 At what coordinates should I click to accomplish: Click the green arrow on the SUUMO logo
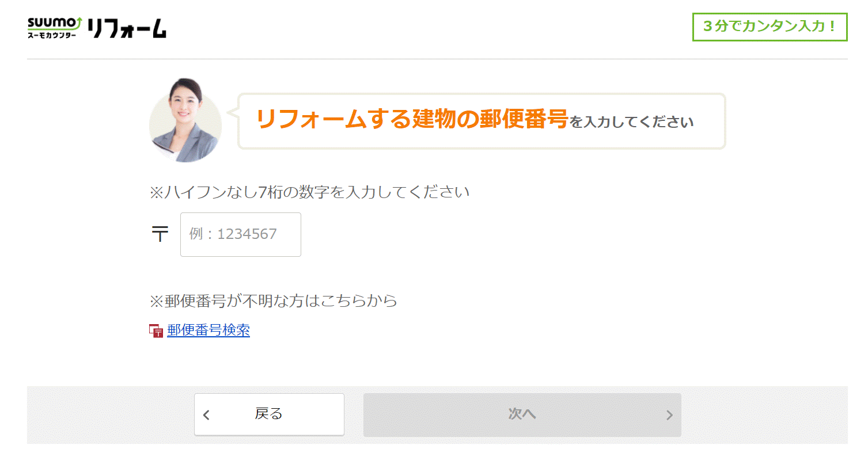click(x=79, y=23)
